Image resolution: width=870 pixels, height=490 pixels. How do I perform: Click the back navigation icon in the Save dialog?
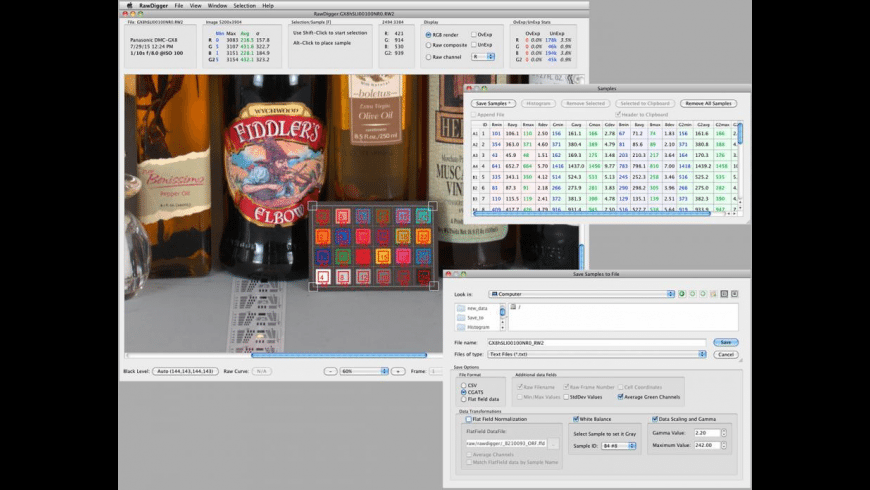[x=682, y=294]
